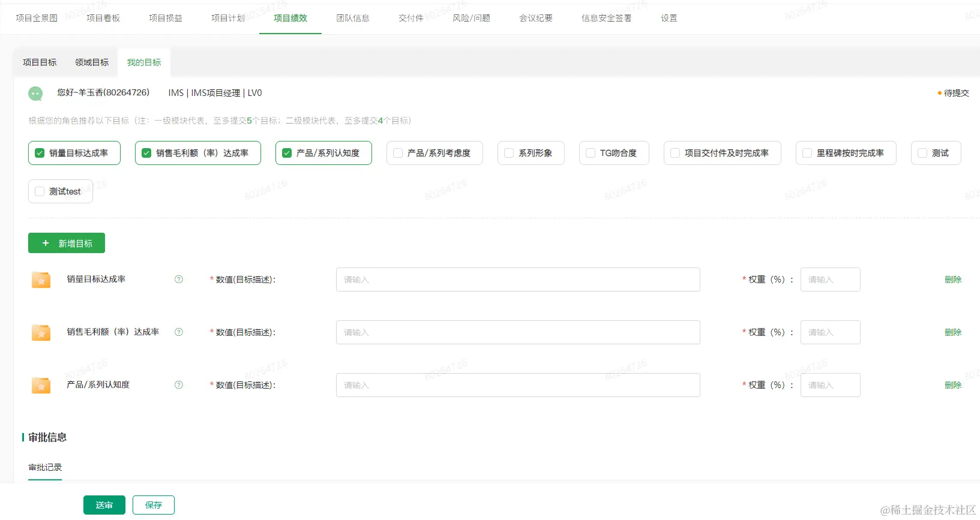Viewport: 980px width, 520px height.
Task: Check the 测试test checkbox
Action: [x=40, y=191]
